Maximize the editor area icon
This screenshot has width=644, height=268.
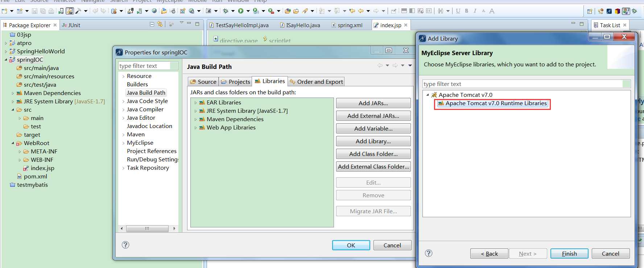(x=582, y=24)
